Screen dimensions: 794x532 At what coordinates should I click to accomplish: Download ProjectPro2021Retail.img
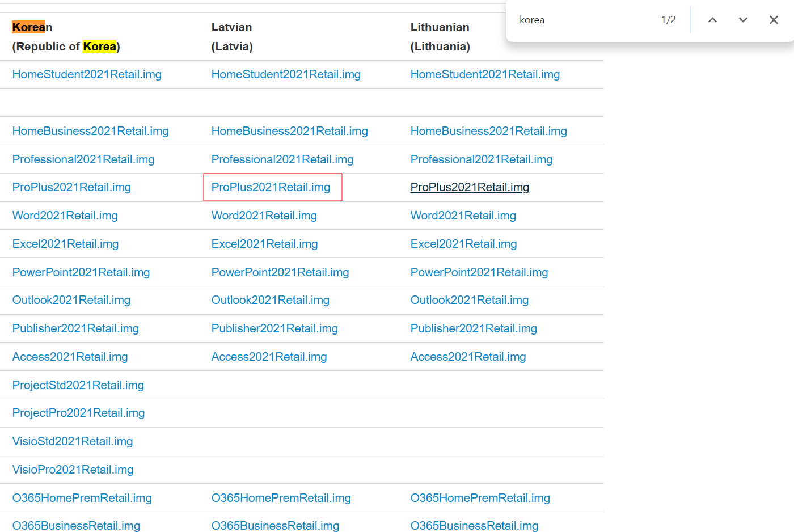pyautogui.click(x=79, y=413)
